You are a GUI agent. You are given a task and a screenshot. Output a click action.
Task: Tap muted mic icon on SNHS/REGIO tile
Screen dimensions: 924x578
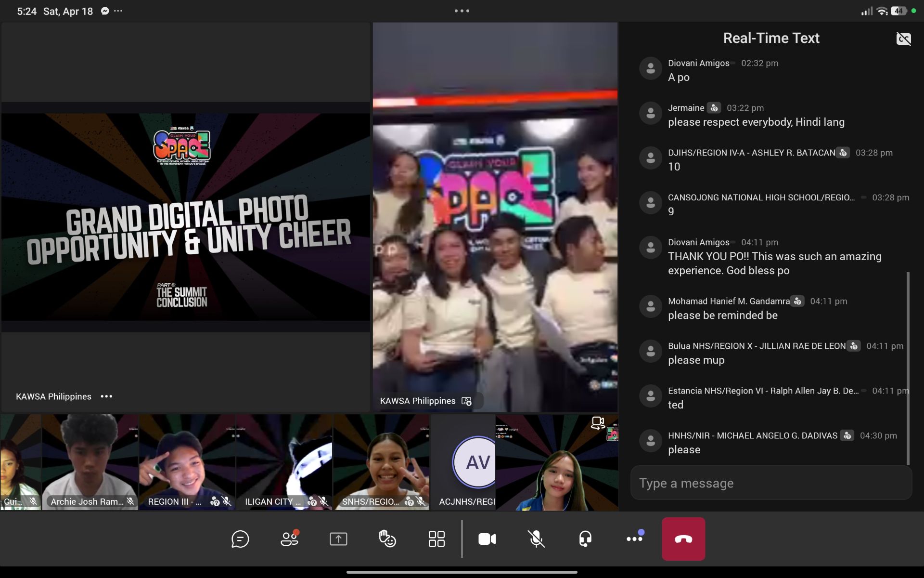(x=421, y=501)
